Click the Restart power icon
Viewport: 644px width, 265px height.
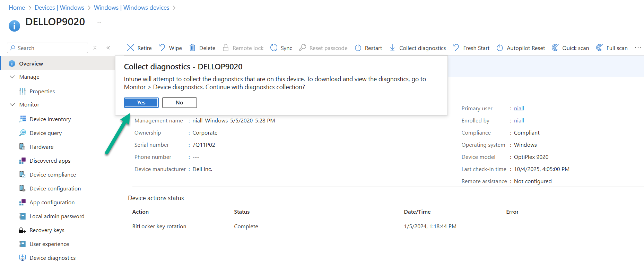(x=358, y=48)
